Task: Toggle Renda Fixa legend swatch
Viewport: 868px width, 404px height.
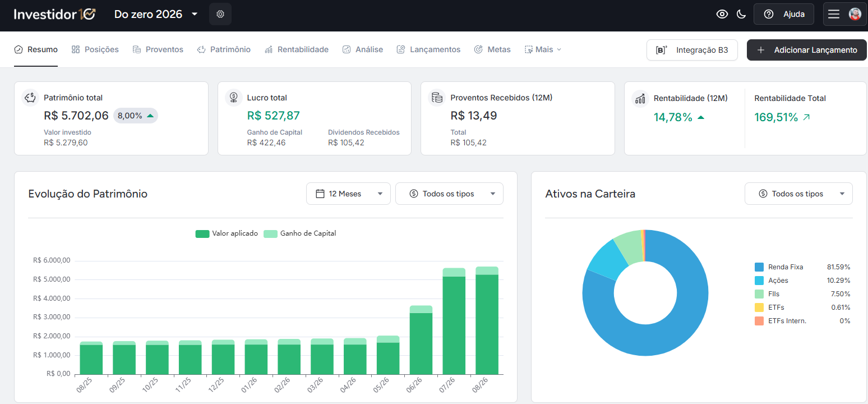Action: [759, 267]
